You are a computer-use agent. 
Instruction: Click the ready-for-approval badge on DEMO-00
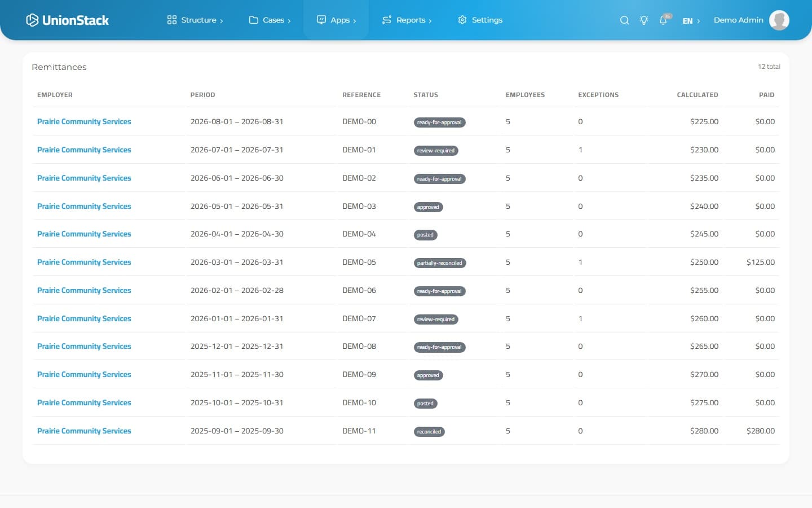[439, 122]
